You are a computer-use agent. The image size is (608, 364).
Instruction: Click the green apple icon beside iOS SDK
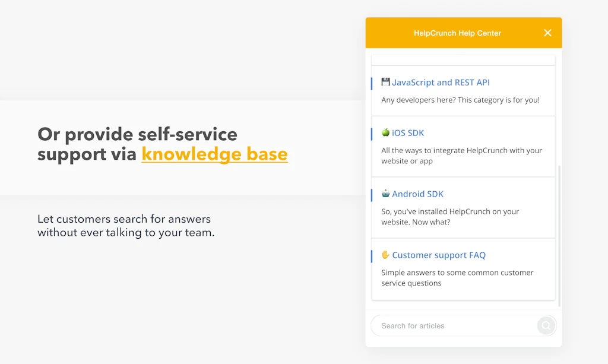tap(387, 133)
